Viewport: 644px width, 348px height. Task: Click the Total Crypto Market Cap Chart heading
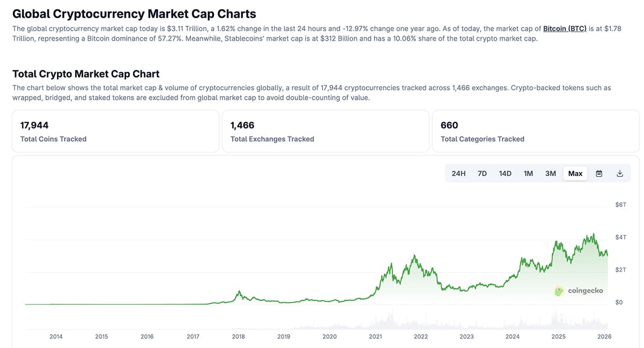(86, 74)
